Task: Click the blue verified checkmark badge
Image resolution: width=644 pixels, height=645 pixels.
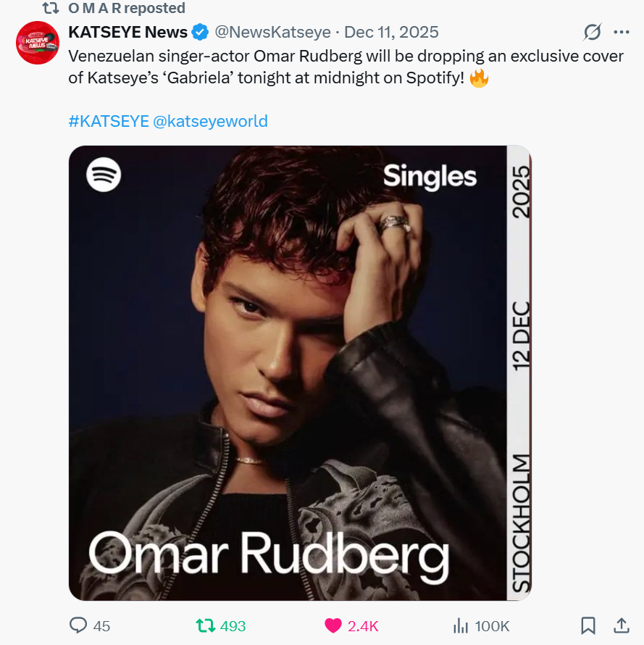Action: click(201, 33)
